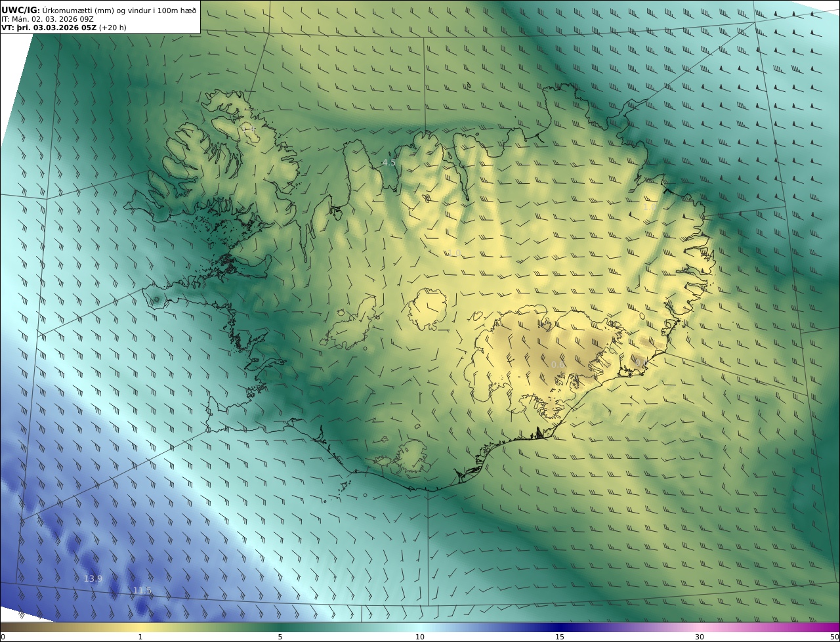
Task: Click the colorbar tick label 15
Action: click(560, 637)
